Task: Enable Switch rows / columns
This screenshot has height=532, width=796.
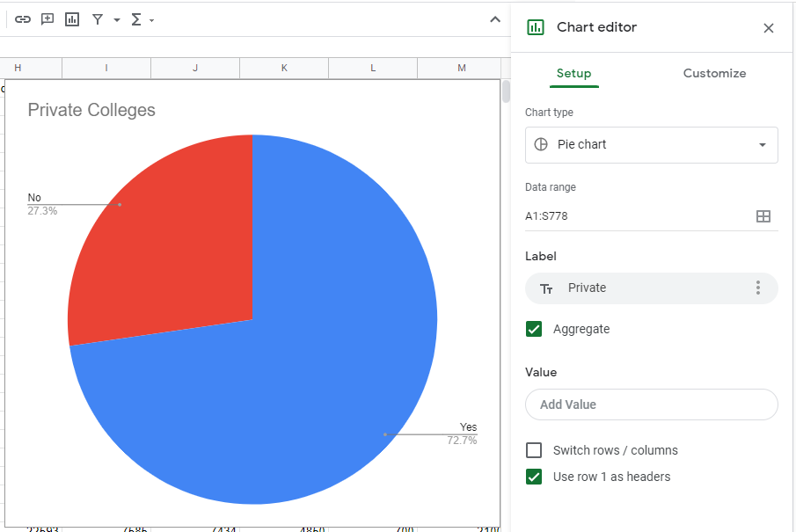Action: click(x=534, y=450)
